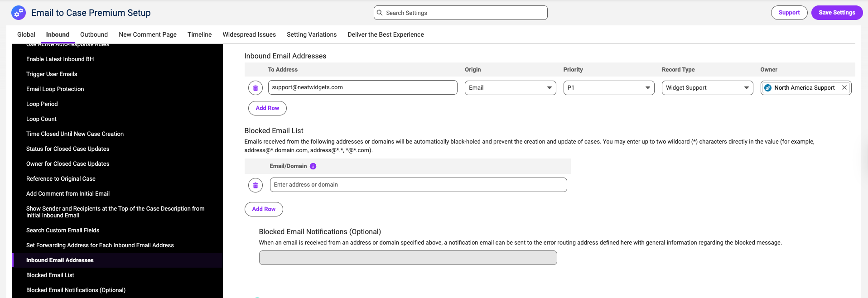Open the Setting Variations tab
The image size is (868, 298).
312,34
